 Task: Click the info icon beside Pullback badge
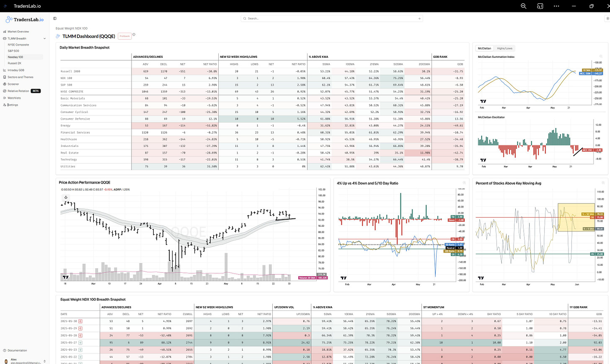[x=134, y=35]
